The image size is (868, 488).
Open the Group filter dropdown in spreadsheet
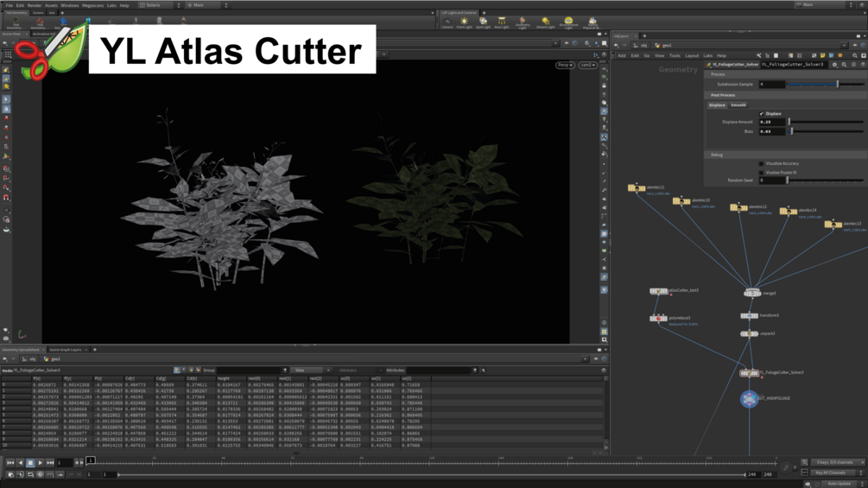(285, 371)
